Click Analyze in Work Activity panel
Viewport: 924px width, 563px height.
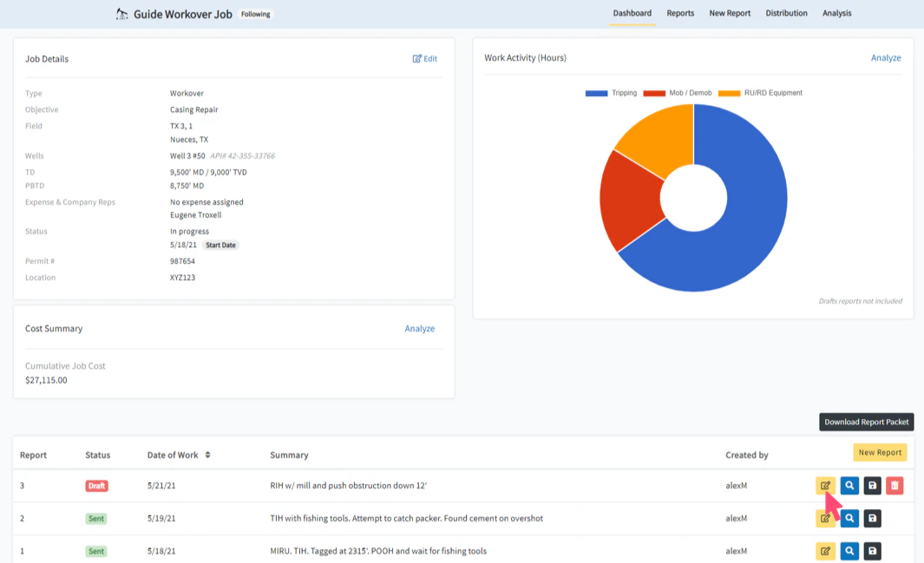[x=886, y=58]
